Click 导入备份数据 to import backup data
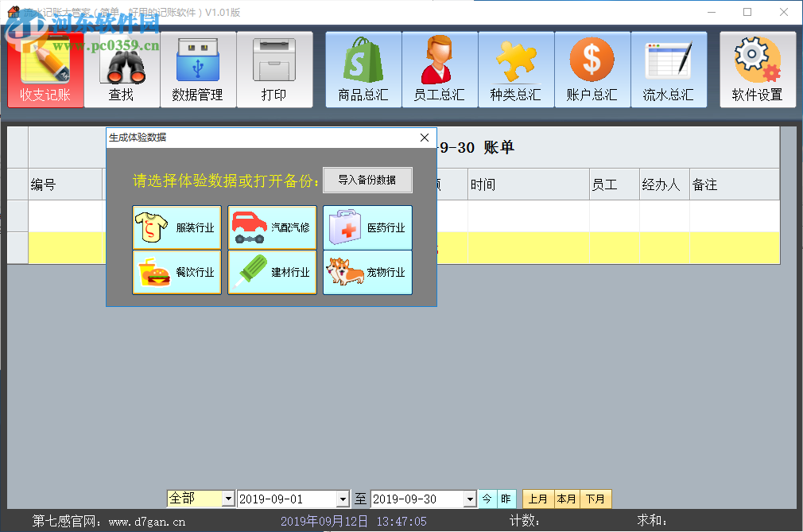Screen dimensions: 803x532 pos(367,180)
